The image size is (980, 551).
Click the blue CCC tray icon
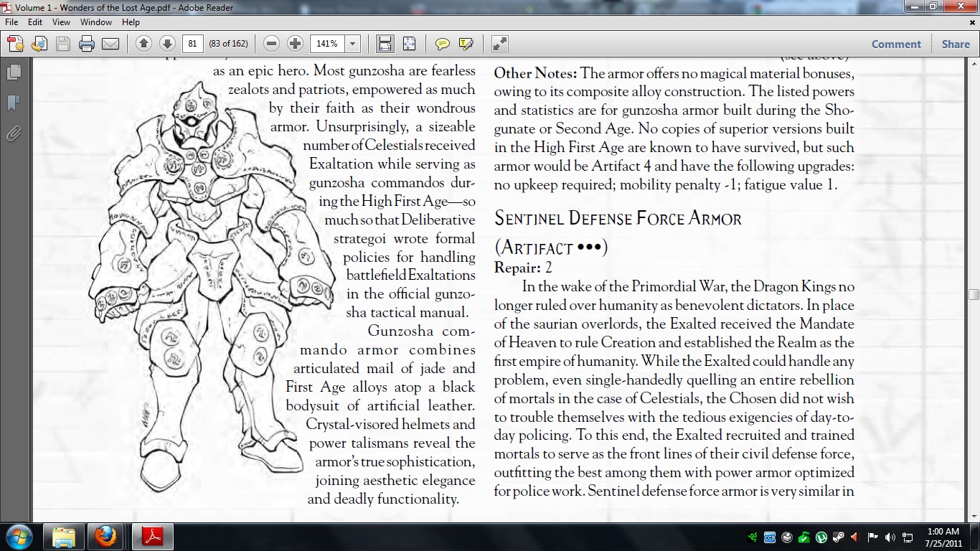[770, 537]
